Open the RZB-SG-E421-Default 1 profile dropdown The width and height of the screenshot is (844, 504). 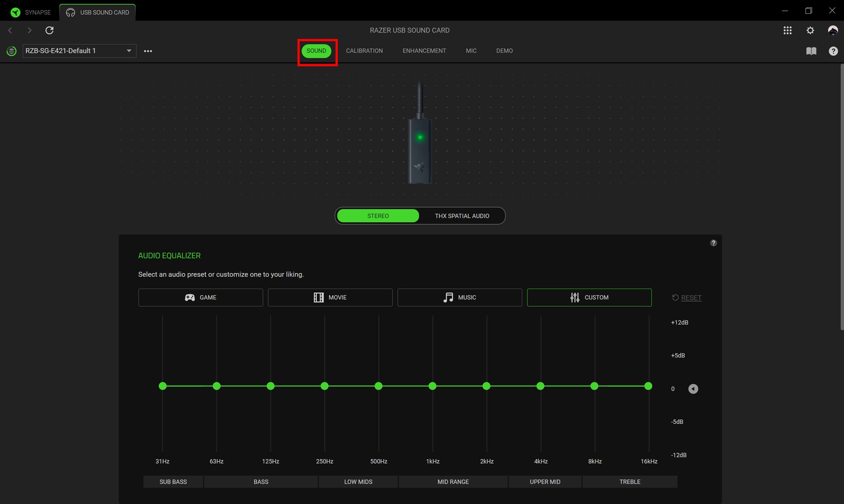coord(79,51)
